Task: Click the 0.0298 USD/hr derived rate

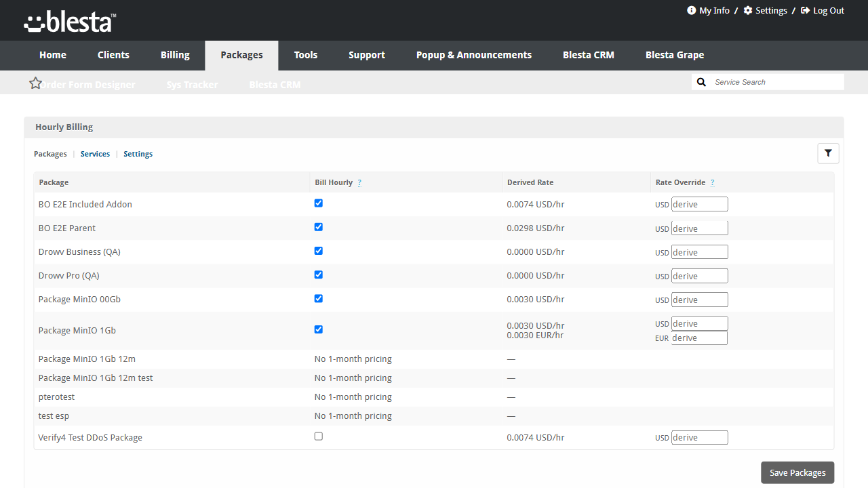Action: coord(536,228)
